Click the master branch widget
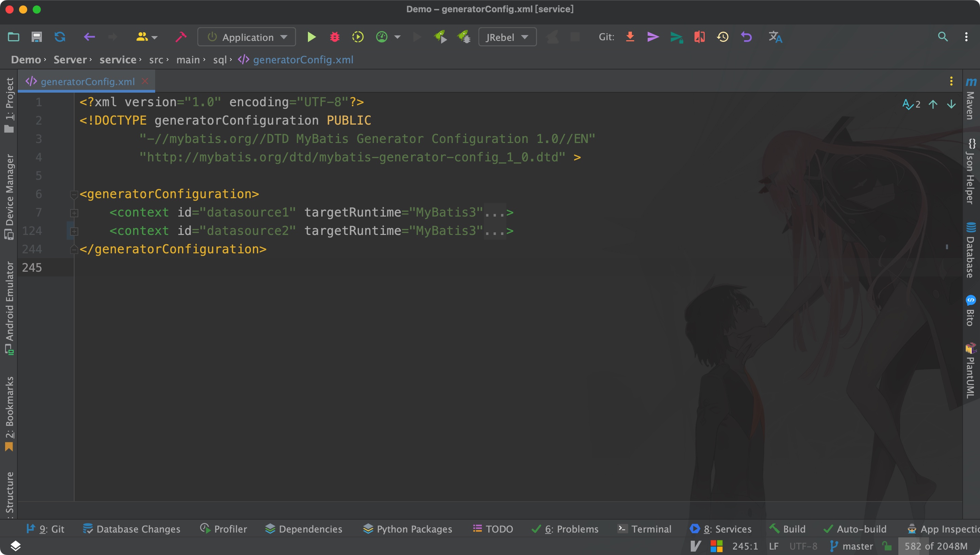The height and width of the screenshot is (555, 980). click(x=852, y=546)
